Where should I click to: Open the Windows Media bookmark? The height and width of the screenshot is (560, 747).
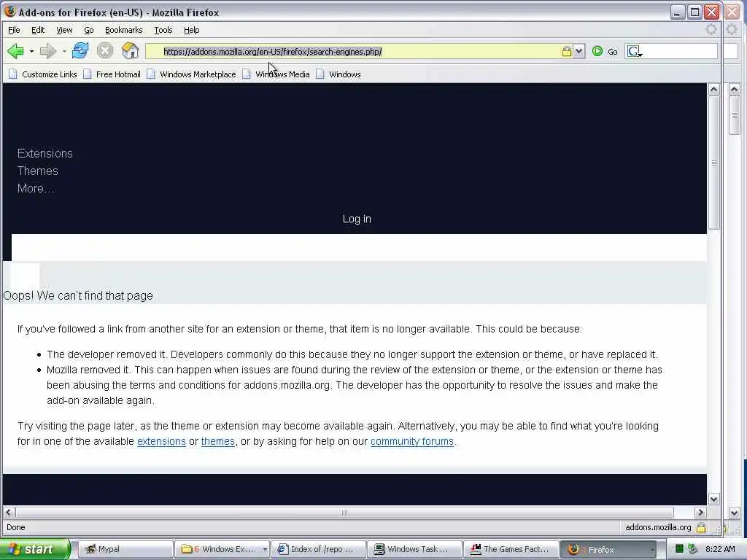pos(276,74)
